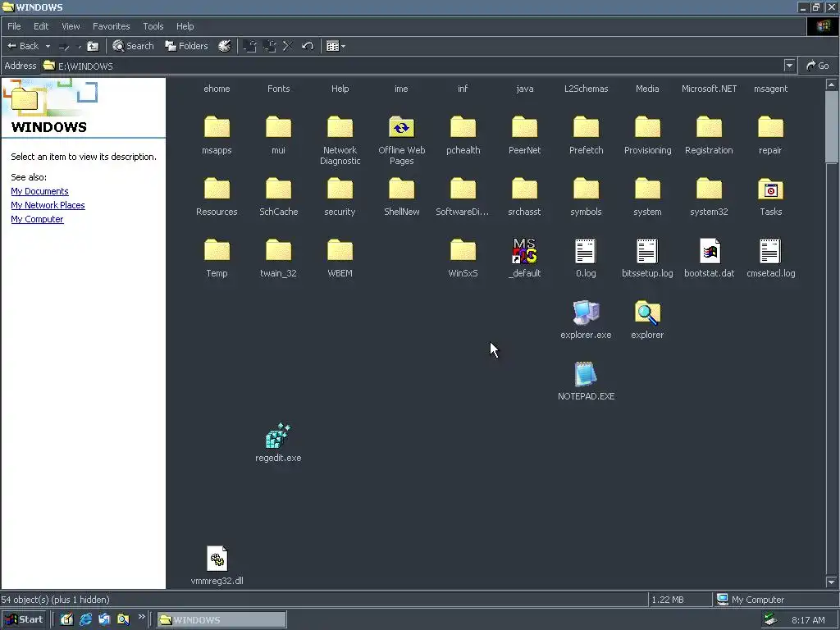Image resolution: width=840 pixels, height=630 pixels.
Task: Open the Help menu
Action: pyautogui.click(x=185, y=26)
